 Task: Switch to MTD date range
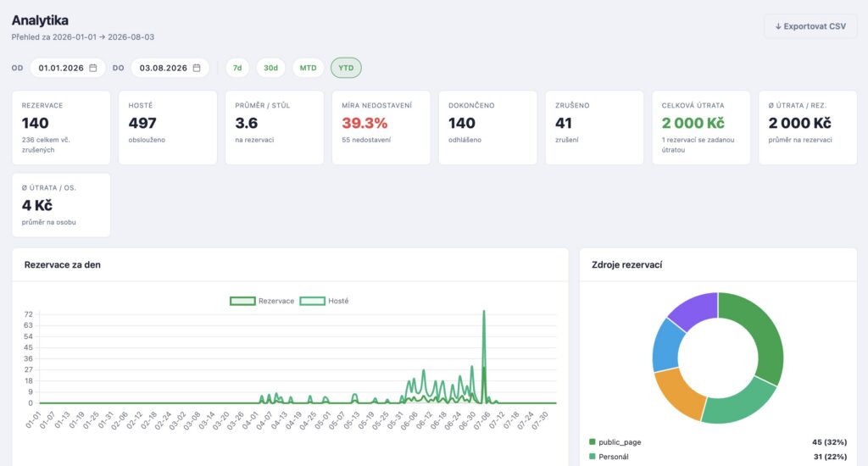coord(309,68)
